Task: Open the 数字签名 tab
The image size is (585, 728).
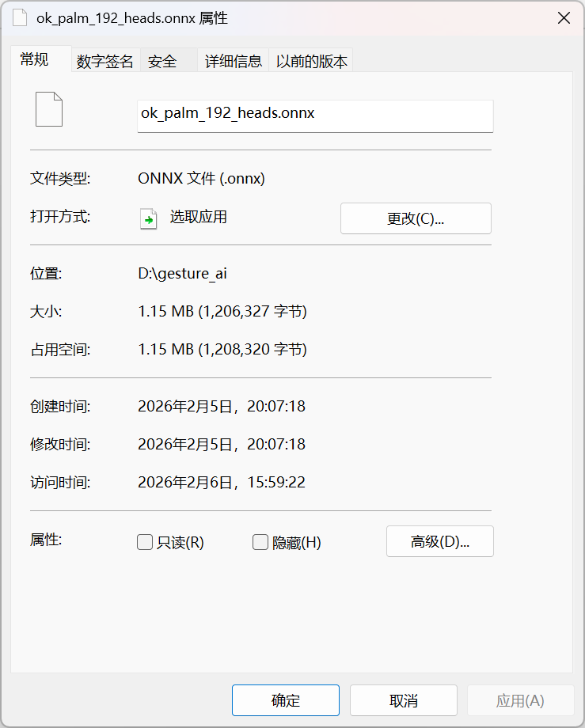Action: coord(105,61)
